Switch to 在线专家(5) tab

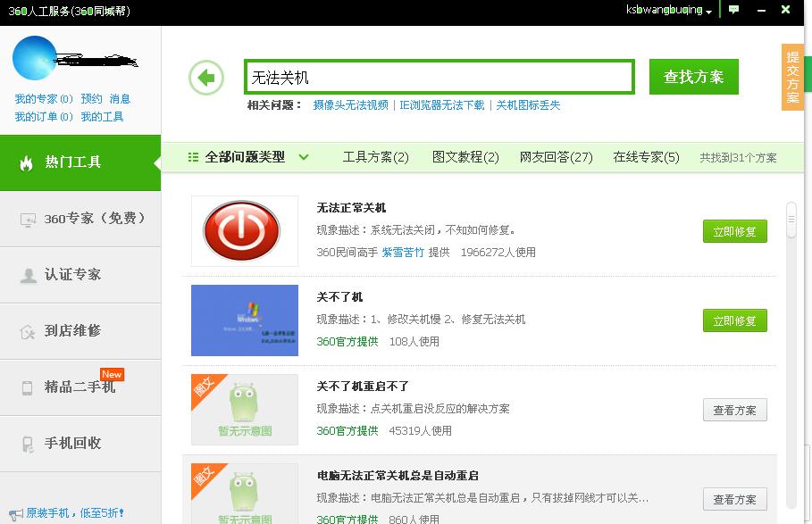(x=646, y=157)
